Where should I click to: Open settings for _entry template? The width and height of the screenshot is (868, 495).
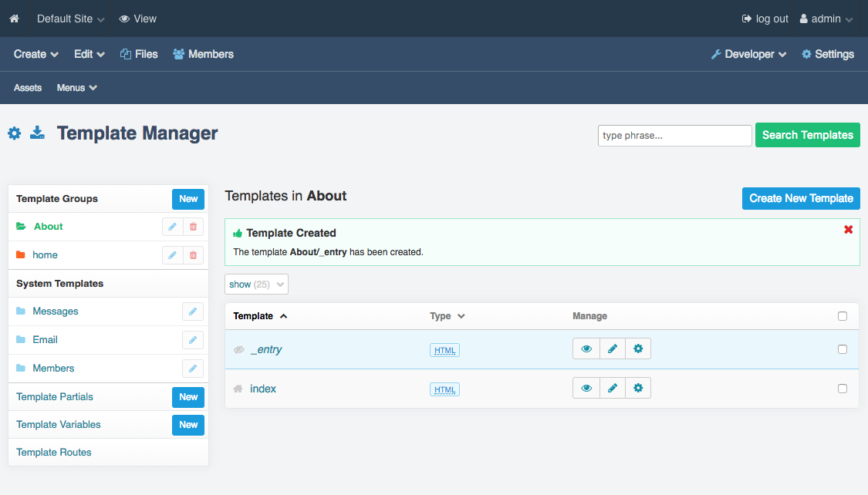click(x=638, y=349)
